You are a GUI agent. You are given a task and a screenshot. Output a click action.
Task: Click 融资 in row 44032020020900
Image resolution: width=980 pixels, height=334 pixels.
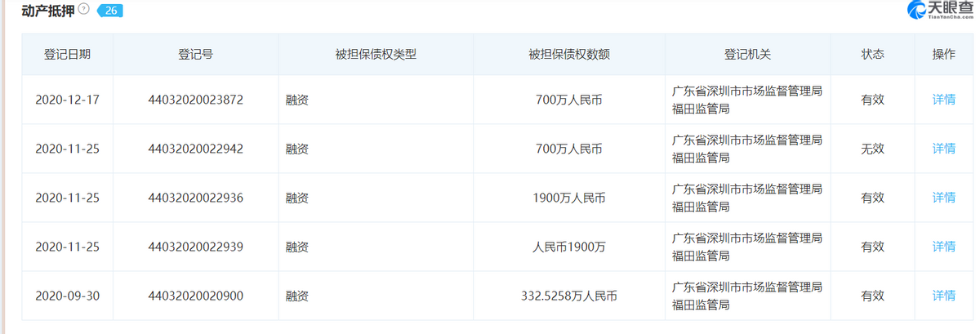click(296, 296)
